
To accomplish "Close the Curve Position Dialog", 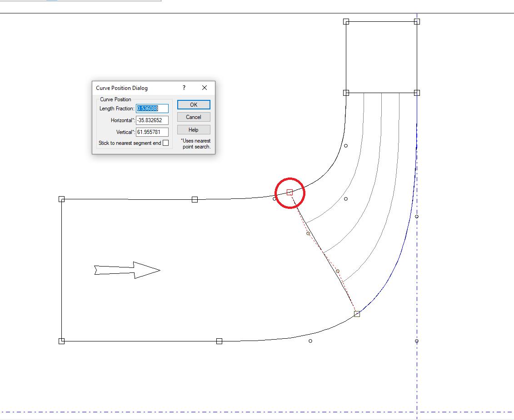I will click(205, 88).
